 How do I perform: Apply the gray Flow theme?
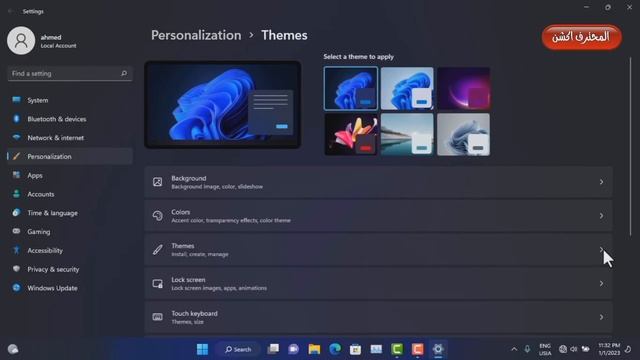pos(463,134)
